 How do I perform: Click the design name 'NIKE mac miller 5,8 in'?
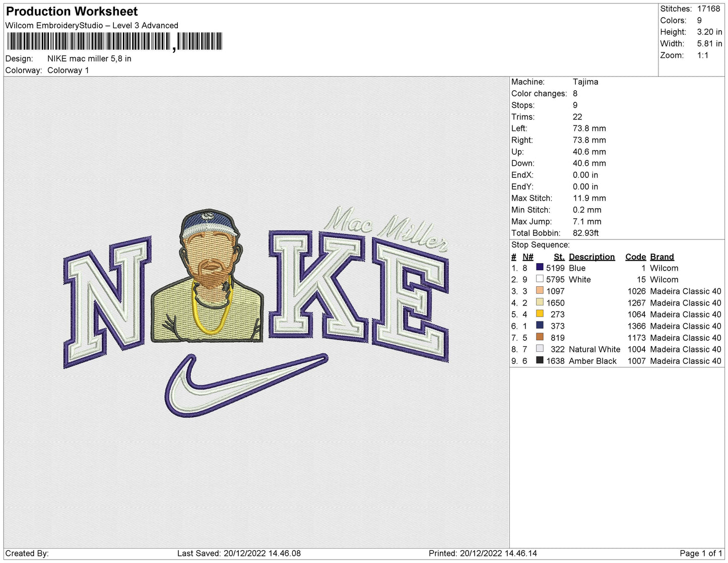89,58
